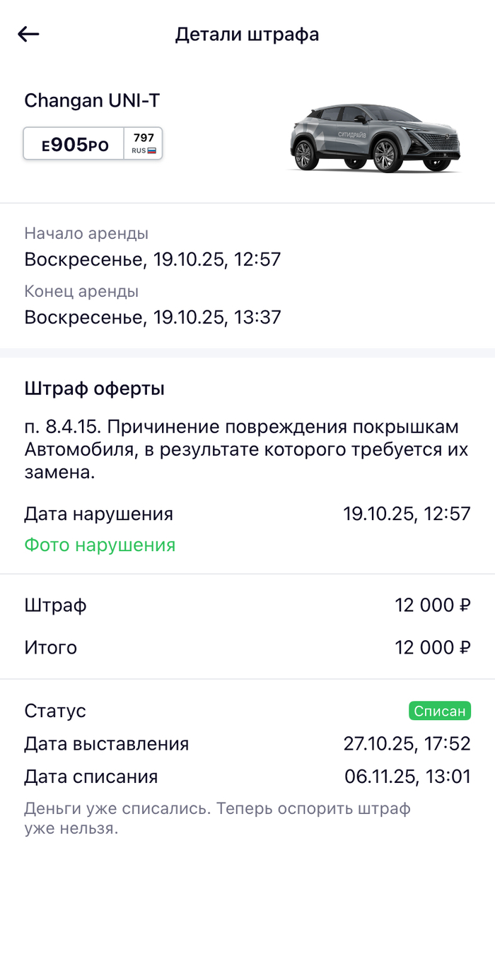The image size is (495, 980).
Task: Click the Changan UNI-T car name
Action: point(92,100)
